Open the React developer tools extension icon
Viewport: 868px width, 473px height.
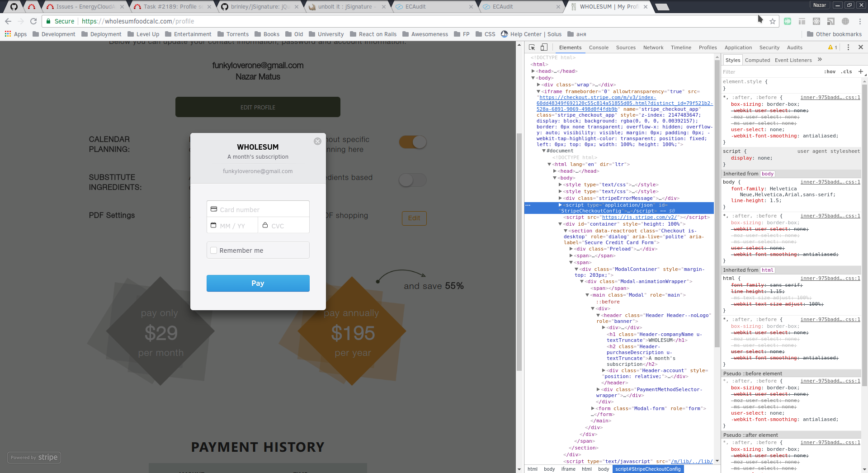(816, 21)
